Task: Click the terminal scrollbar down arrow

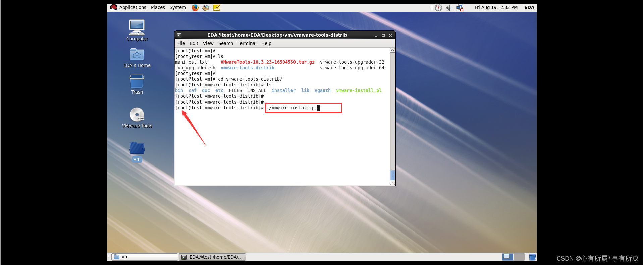Action: (x=392, y=183)
